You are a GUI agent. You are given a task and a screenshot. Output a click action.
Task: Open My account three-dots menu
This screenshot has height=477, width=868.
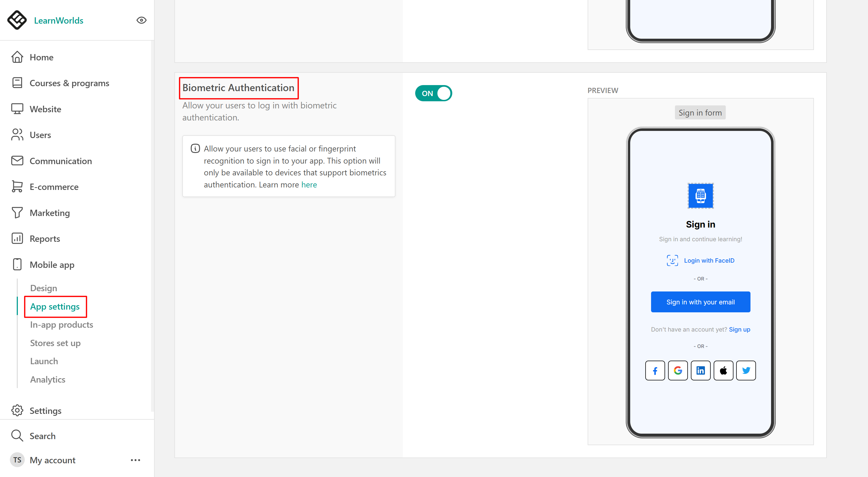click(135, 460)
